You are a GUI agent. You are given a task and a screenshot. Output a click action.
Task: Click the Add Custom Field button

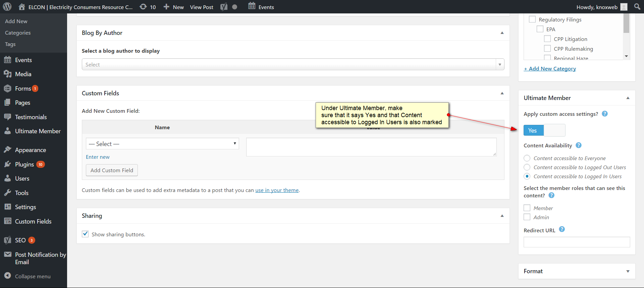tap(112, 170)
